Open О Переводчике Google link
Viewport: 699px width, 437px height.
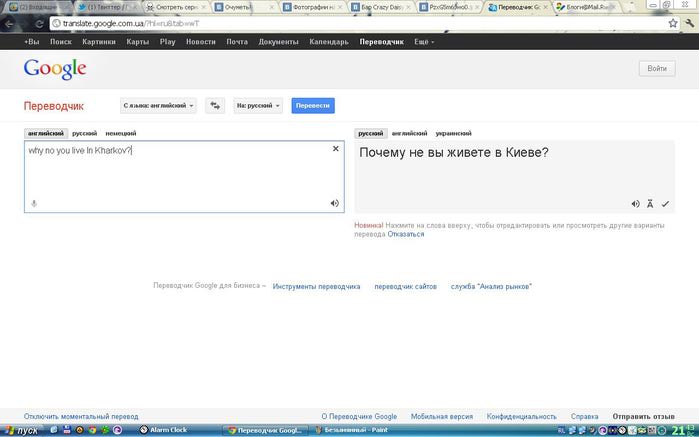(359, 416)
